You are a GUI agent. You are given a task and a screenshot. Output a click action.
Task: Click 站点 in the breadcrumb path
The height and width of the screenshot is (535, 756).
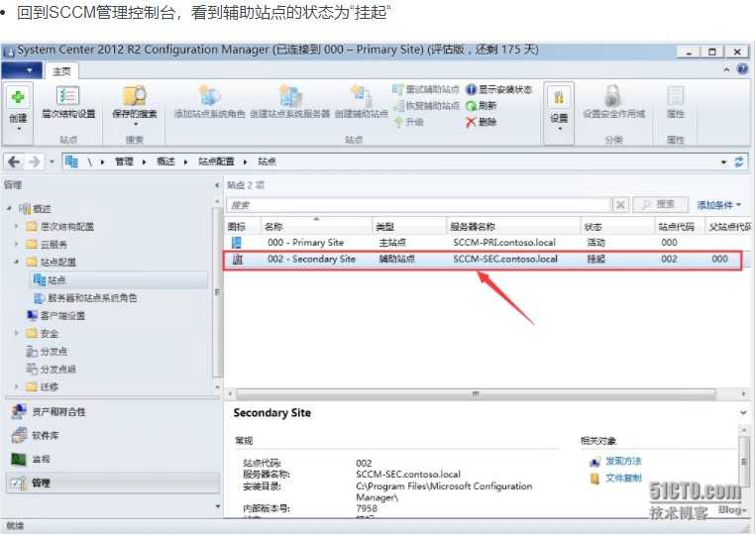coord(267,161)
